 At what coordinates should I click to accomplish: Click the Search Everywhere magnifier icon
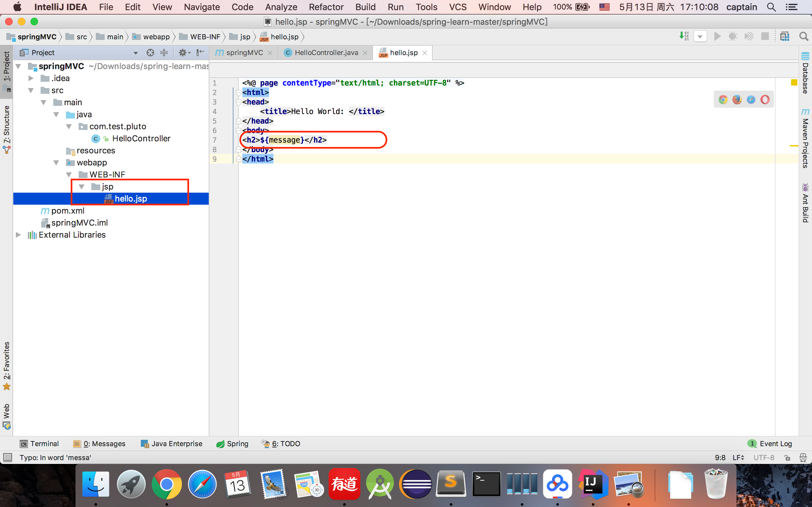pyautogui.click(x=803, y=36)
